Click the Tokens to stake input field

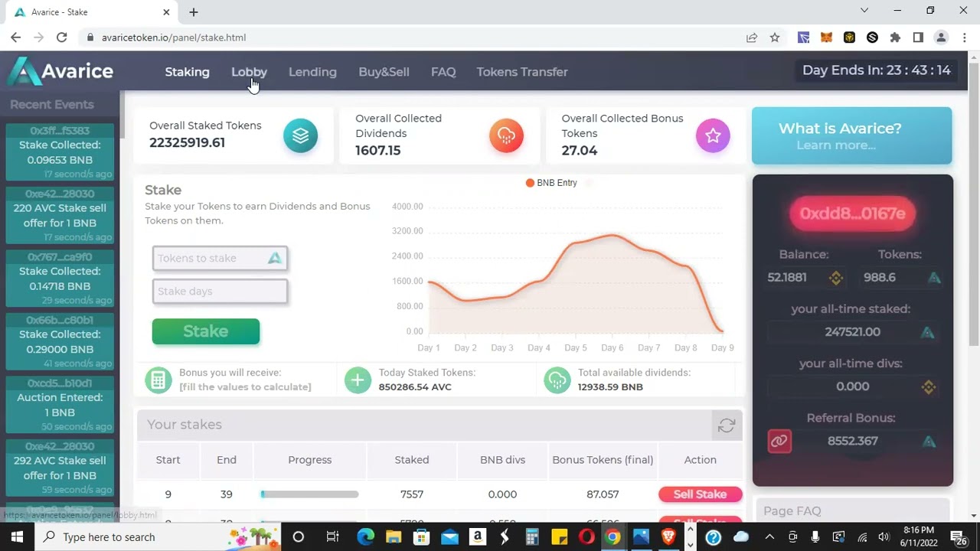220,259
